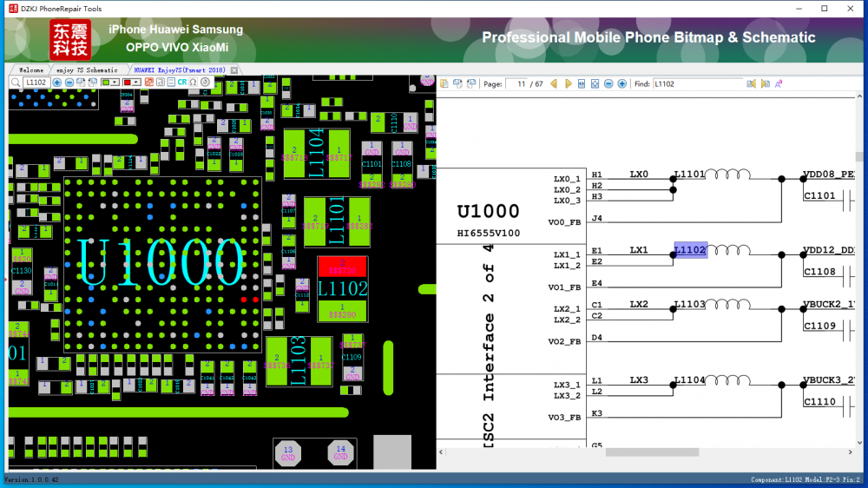Click the schematic Find text field
The height and width of the screenshot is (488, 868).
[x=698, y=84]
